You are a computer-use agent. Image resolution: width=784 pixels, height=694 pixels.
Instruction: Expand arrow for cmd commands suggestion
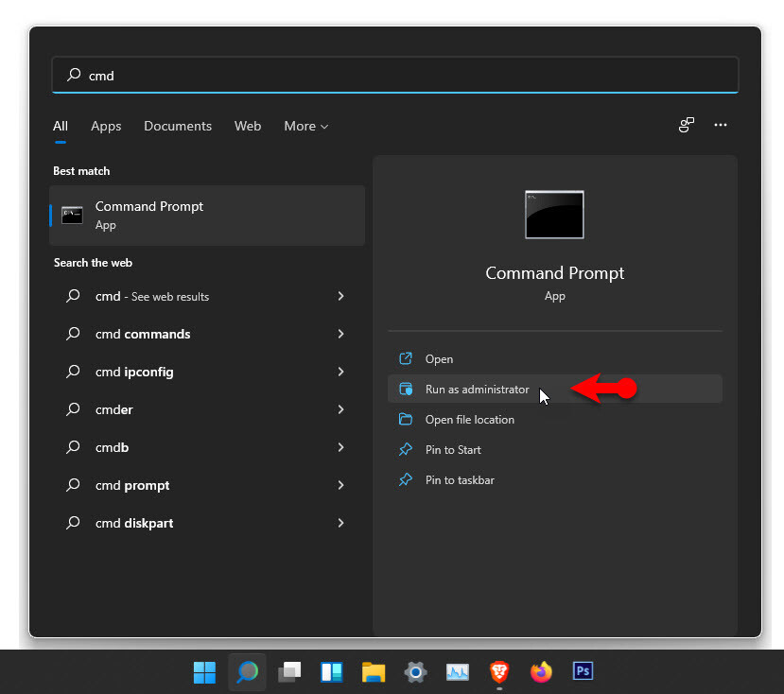point(340,334)
